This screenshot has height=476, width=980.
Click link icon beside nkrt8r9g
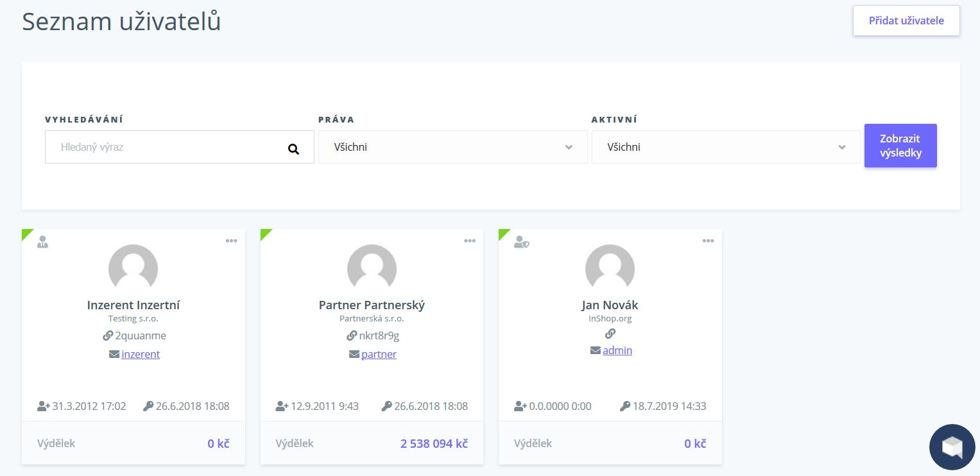[x=352, y=336]
